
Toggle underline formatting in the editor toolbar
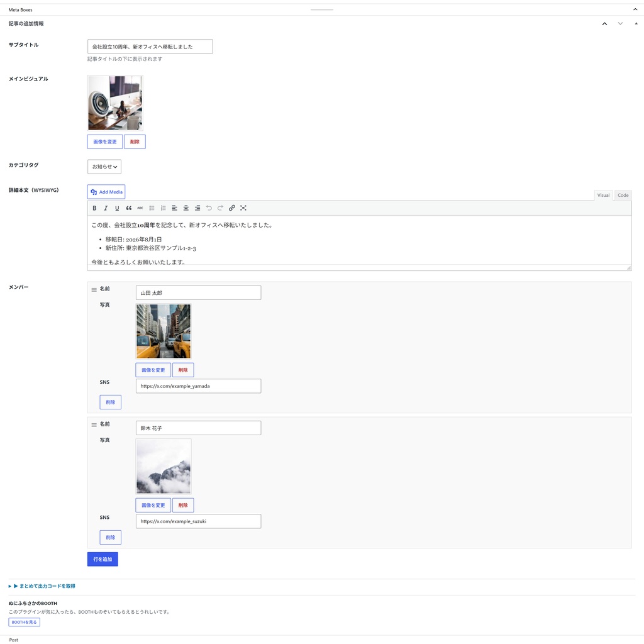coord(117,208)
